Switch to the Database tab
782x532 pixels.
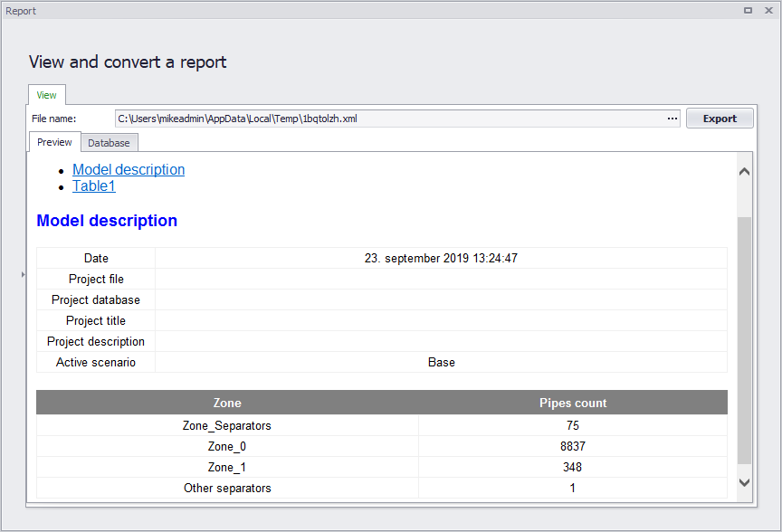click(109, 143)
